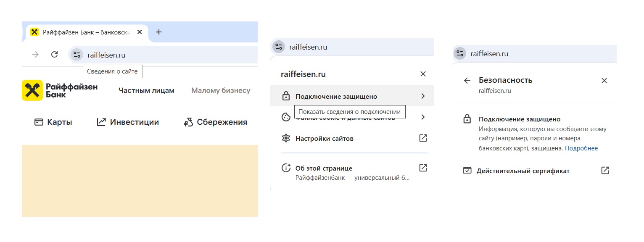Open site info icon beside the reload button
The width and height of the screenshot is (644, 242).
[x=77, y=55]
